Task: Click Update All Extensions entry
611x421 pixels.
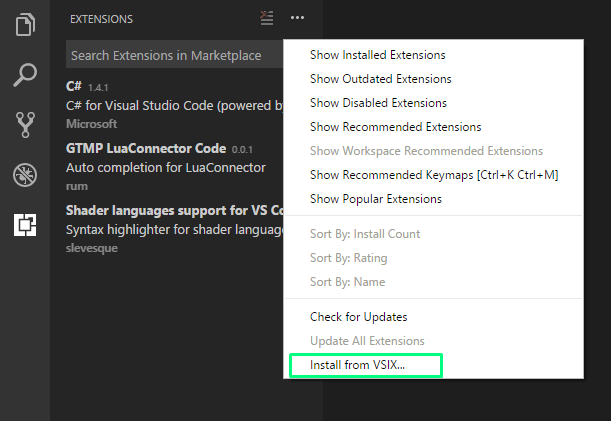Action: [433, 341]
